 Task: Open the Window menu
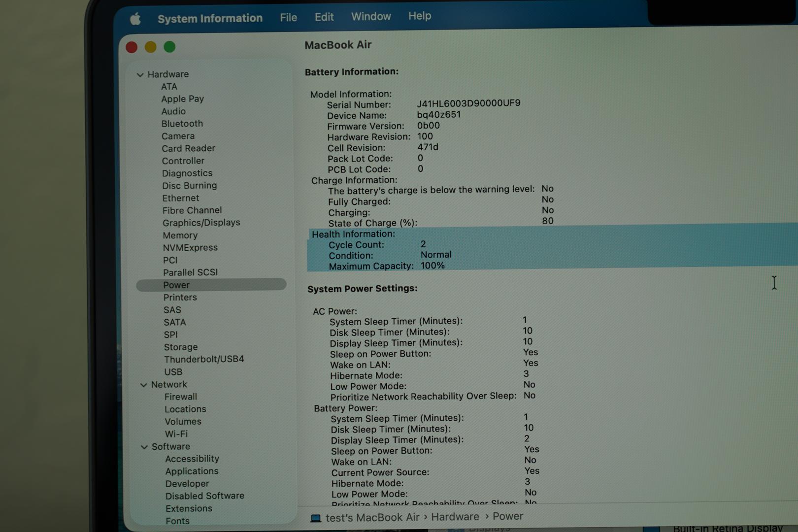[371, 16]
